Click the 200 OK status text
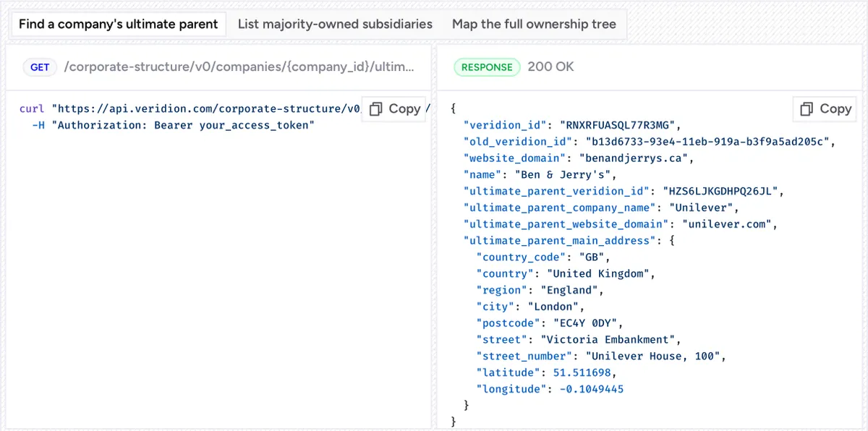Screen dimensions: 868x431 pyautogui.click(x=551, y=67)
